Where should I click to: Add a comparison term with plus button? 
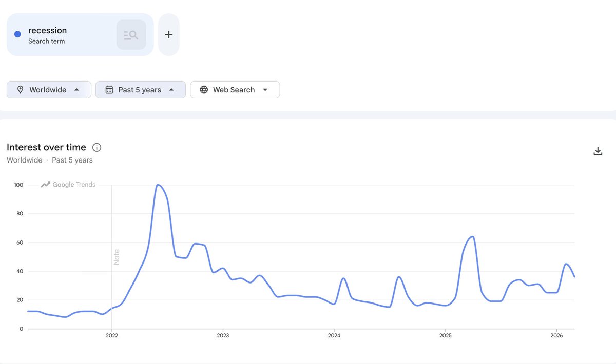[169, 35]
